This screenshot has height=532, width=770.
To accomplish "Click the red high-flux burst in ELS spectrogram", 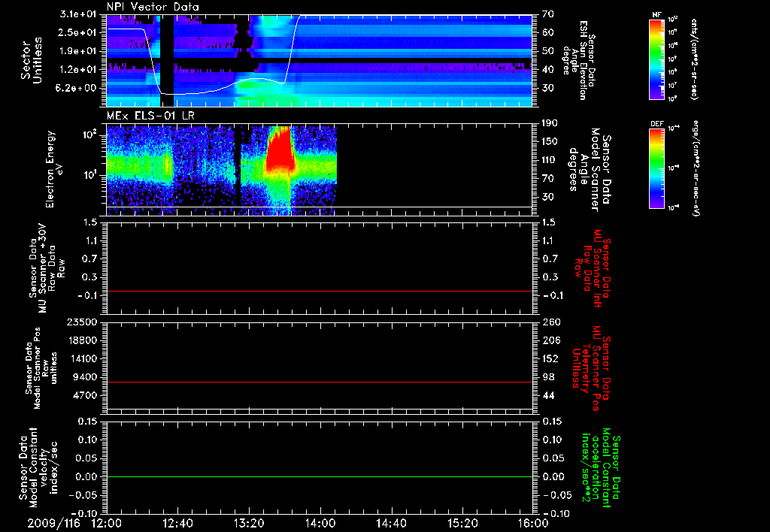I will (x=280, y=152).
